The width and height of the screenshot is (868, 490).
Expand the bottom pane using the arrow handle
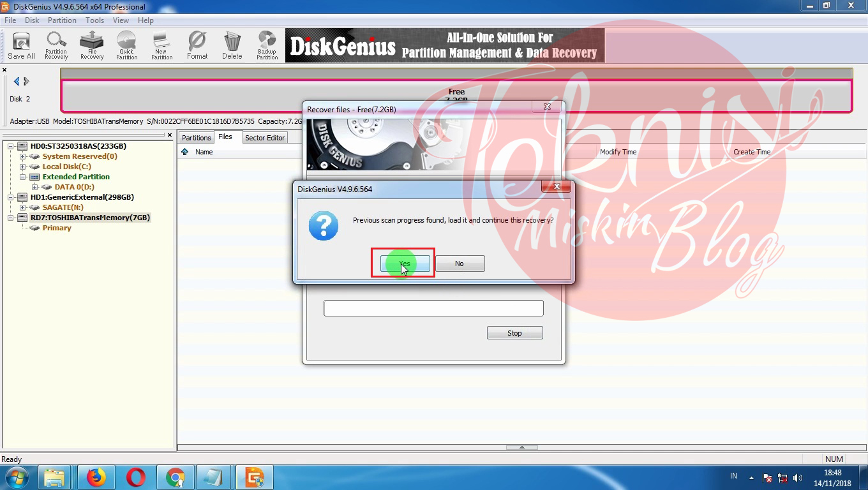tap(521, 447)
